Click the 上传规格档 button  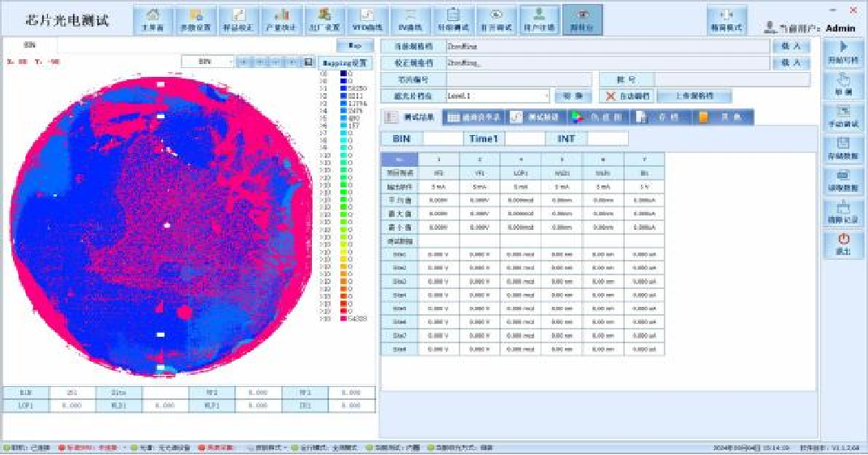(693, 96)
